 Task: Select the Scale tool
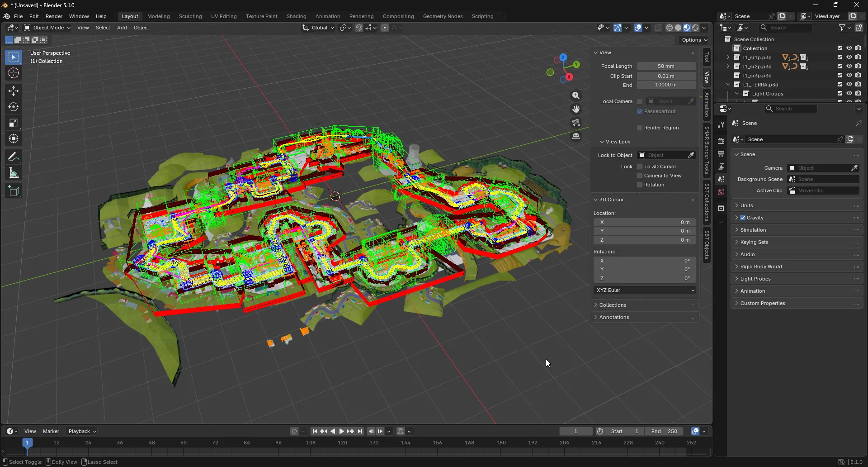click(14, 123)
